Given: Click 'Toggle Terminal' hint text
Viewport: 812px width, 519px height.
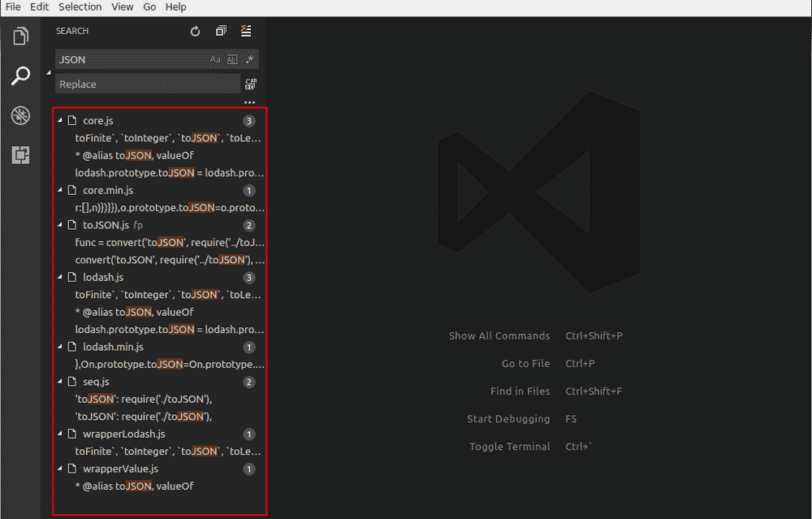Looking at the screenshot, I should click(510, 447).
